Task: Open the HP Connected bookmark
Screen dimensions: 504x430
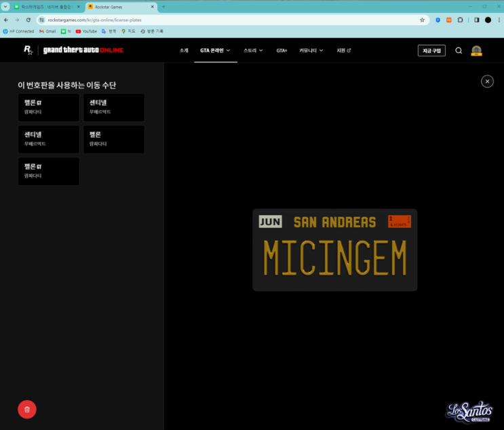Action: coord(18,31)
